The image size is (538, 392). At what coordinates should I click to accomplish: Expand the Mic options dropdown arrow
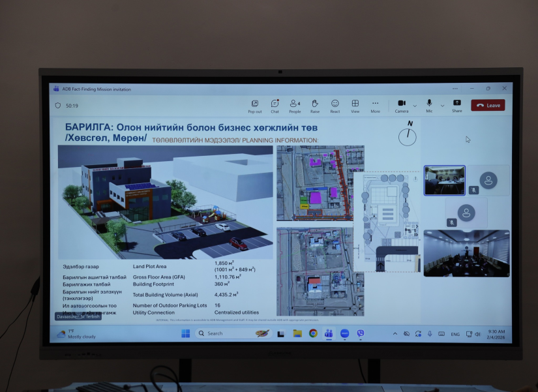click(442, 105)
